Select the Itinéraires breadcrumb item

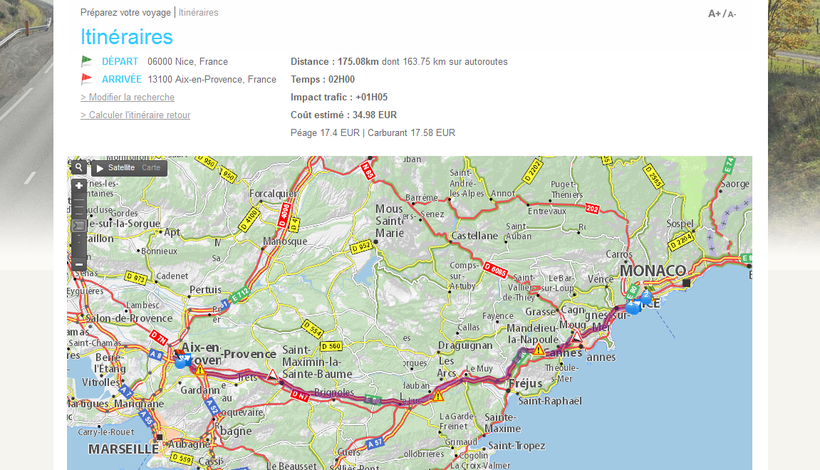(198, 13)
